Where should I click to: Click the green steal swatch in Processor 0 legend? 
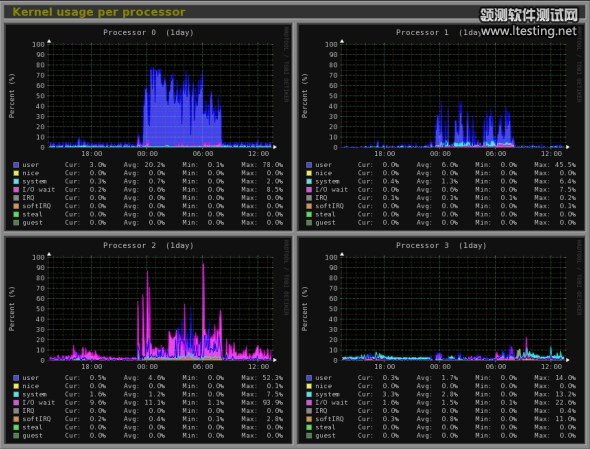pyautogui.click(x=16, y=215)
